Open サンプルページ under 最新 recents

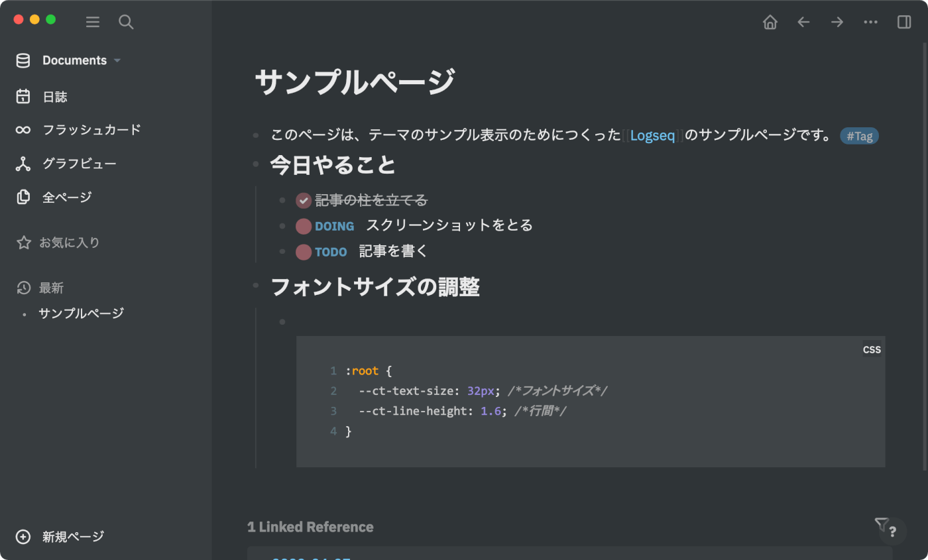tap(80, 313)
